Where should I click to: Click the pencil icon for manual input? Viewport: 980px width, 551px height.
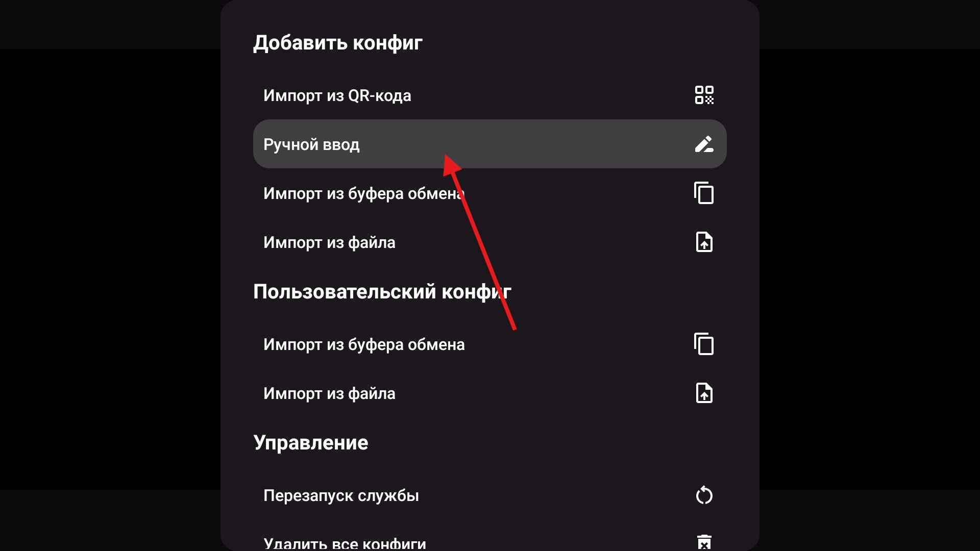click(704, 144)
